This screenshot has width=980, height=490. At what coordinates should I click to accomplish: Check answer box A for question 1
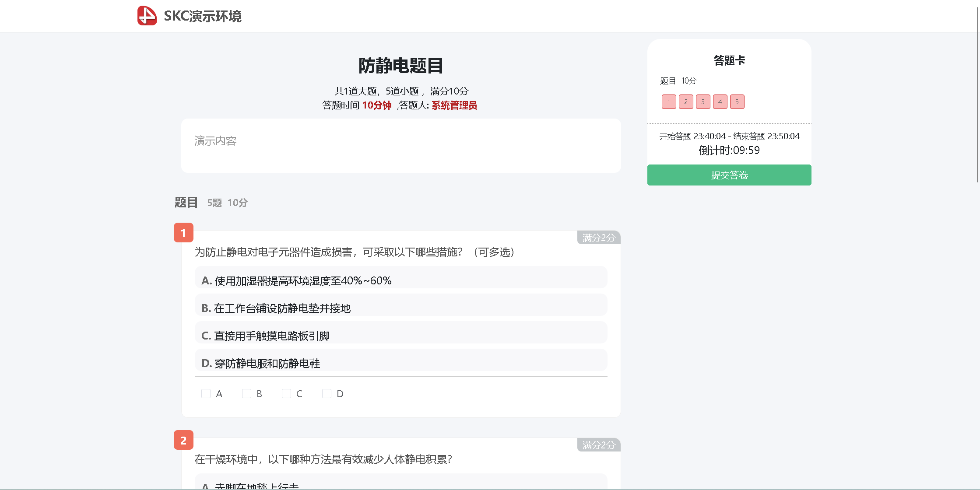(206, 394)
